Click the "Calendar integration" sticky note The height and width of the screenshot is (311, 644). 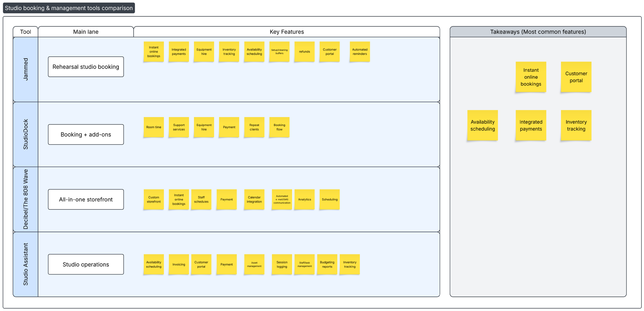point(254,199)
